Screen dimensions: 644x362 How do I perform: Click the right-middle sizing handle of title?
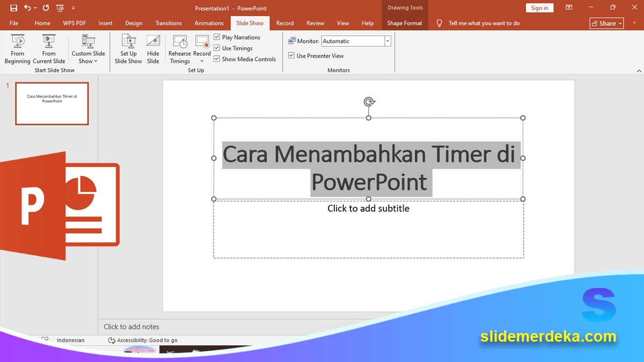523,158
